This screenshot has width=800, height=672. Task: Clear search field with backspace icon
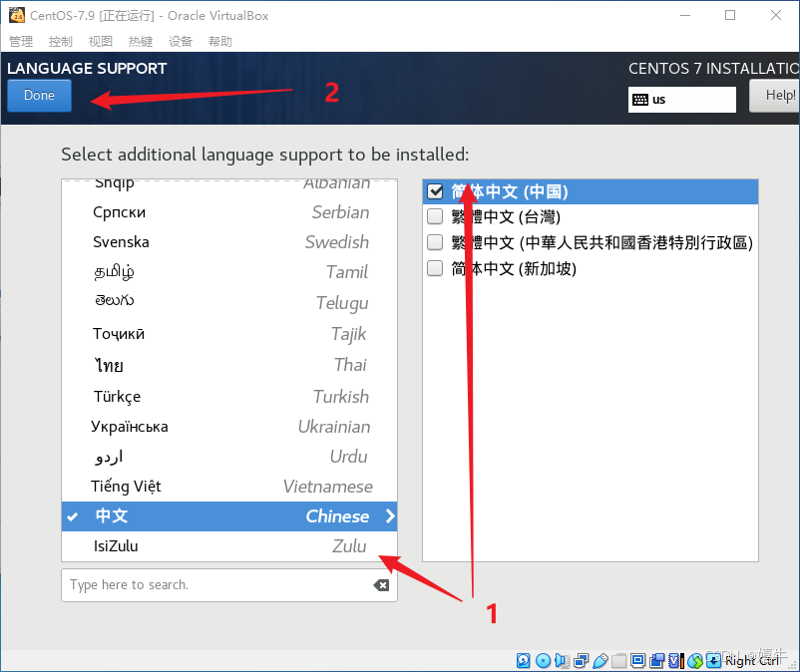381,585
